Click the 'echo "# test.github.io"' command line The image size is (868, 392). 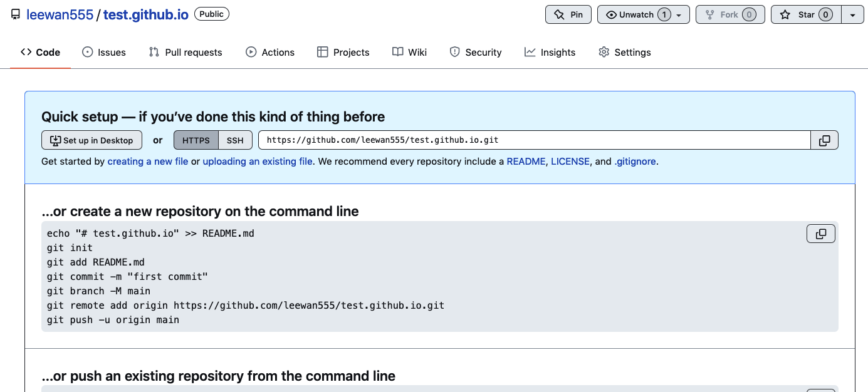[150, 234]
